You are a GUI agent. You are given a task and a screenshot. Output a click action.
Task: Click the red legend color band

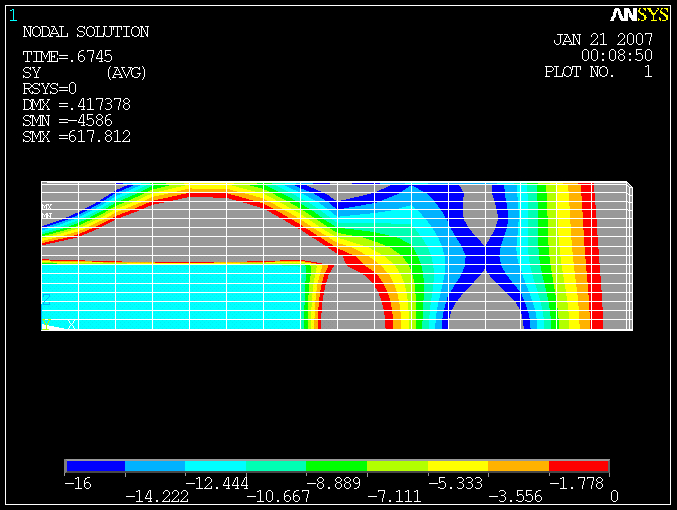click(x=579, y=466)
